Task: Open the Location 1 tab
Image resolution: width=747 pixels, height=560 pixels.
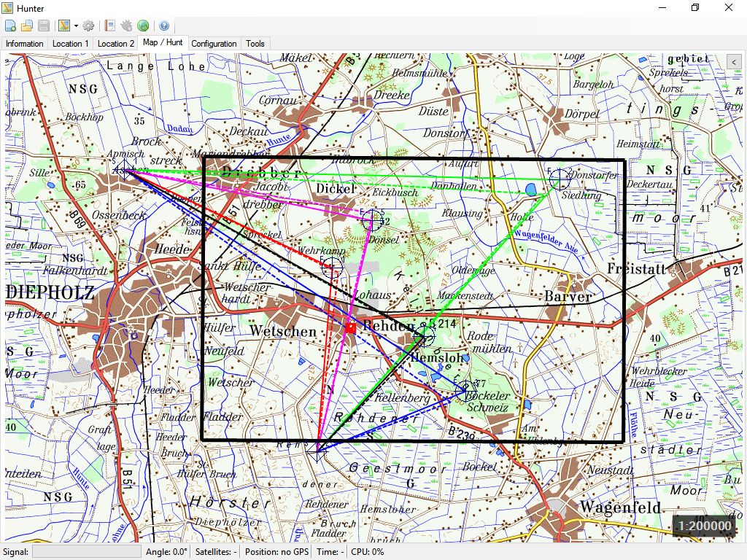Action: 71,44
